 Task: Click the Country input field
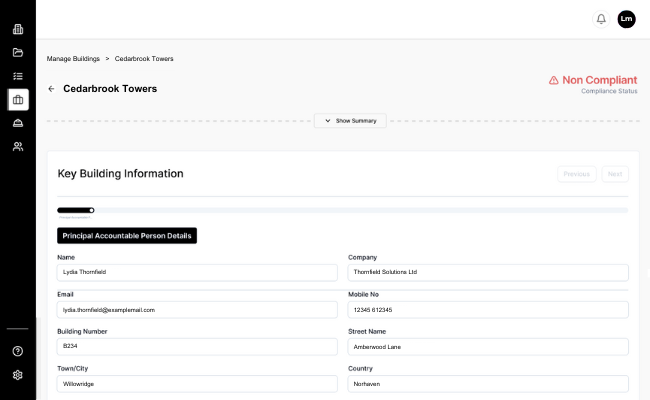488,384
